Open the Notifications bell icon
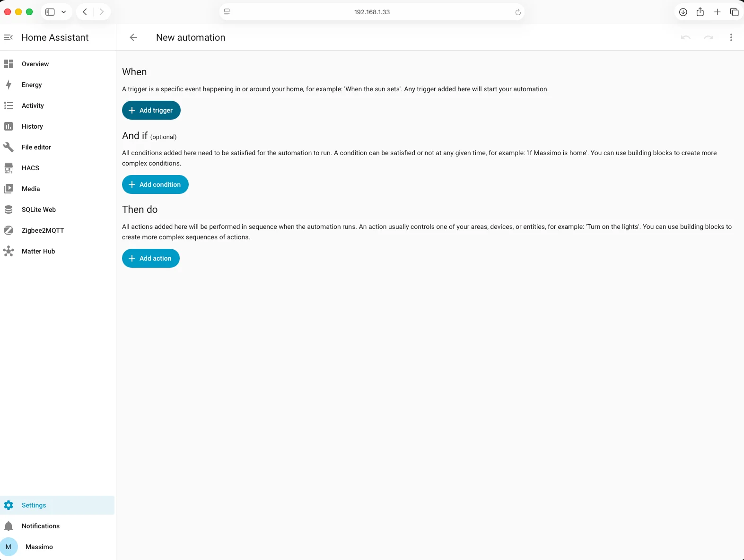This screenshot has height=560, width=744. click(x=9, y=526)
